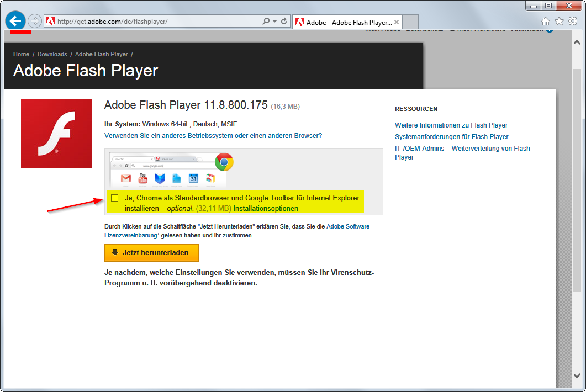Click the 'Adobe Flash Player' page heading
The width and height of the screenshot is (586, 392).
pyautogui.click(x=86, y=71)
